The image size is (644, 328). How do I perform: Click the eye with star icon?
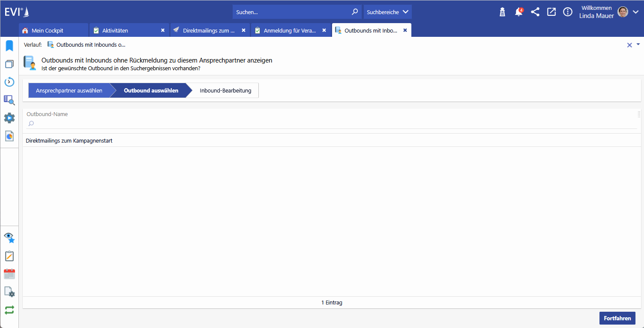click(x=9, y=238)
